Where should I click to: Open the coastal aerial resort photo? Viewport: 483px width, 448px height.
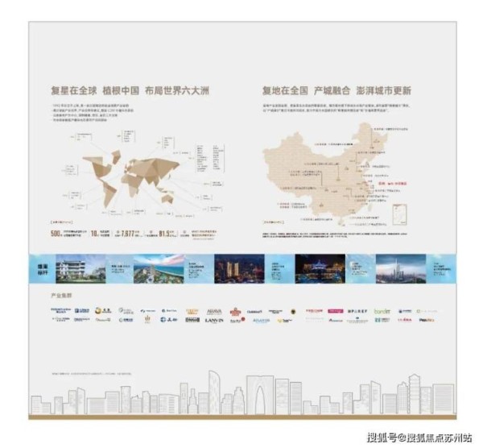point(159,269)
